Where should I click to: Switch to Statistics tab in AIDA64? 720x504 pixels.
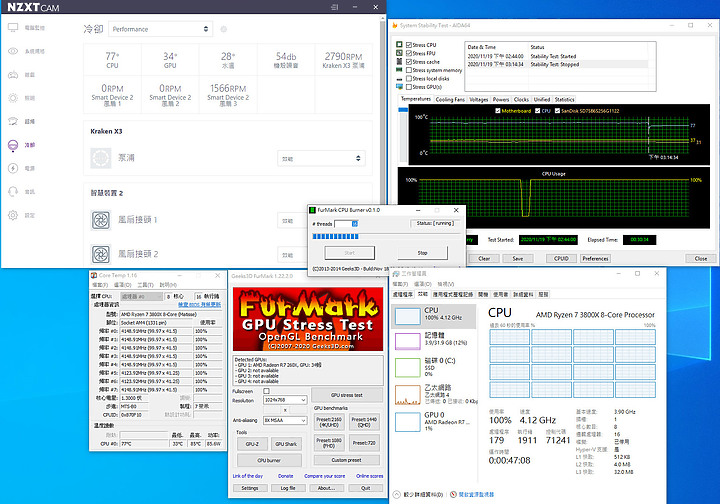pos(564,100)
